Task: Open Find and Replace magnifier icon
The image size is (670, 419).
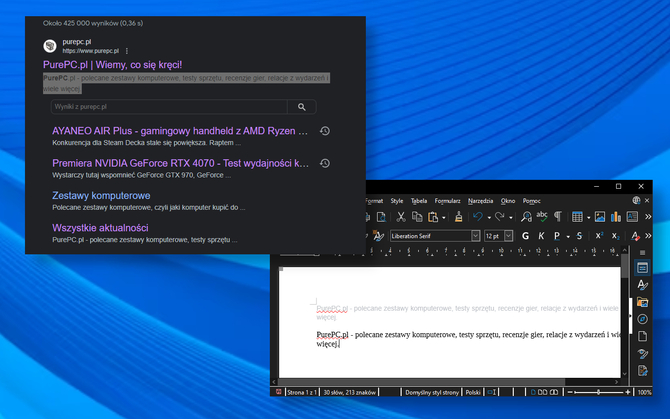Action: (x=526, y=217)
